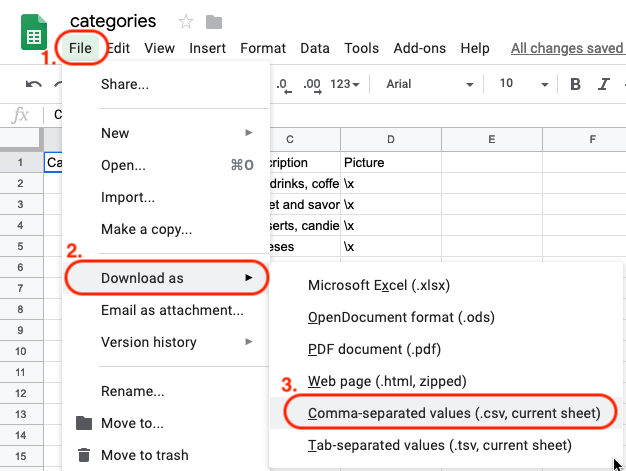Click the trash icon for Move to trash

point(84,455)
